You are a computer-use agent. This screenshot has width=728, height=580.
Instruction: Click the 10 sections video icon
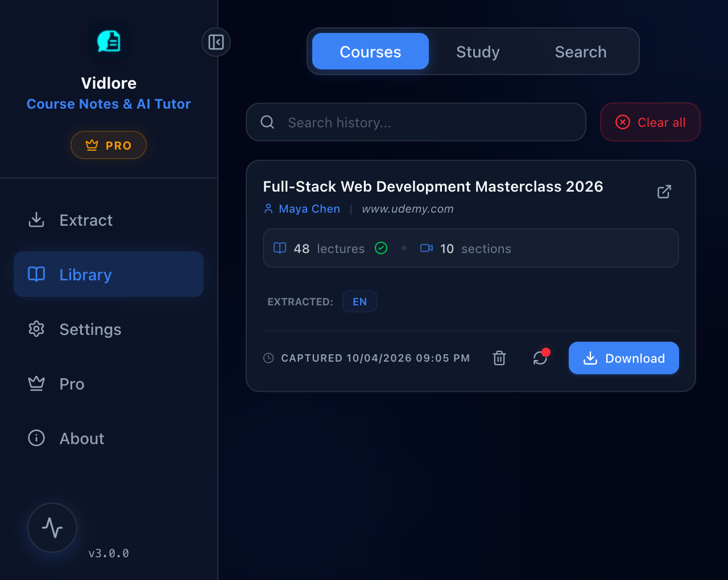point(427,248)
